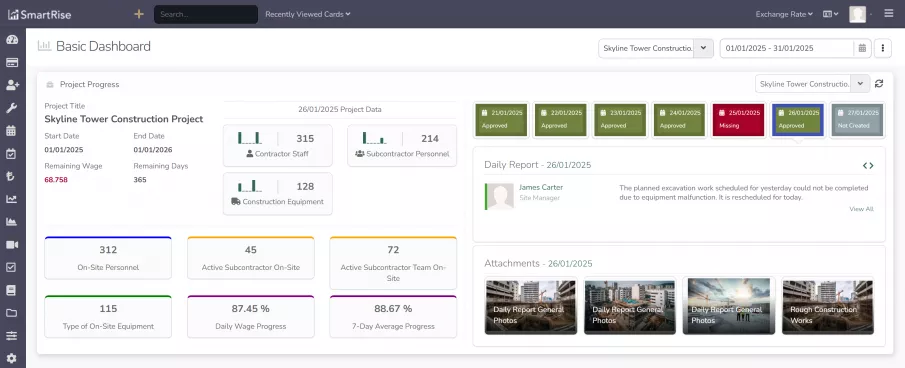905x368 pixels.
Task: Click the Basic Dashboard heading
Action: pos(103,46)
